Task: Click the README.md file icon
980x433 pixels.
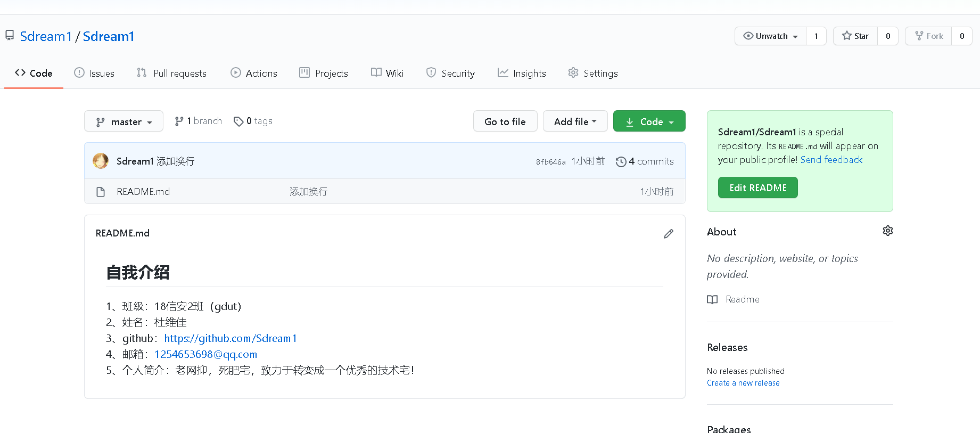Action: click(101, 192)
